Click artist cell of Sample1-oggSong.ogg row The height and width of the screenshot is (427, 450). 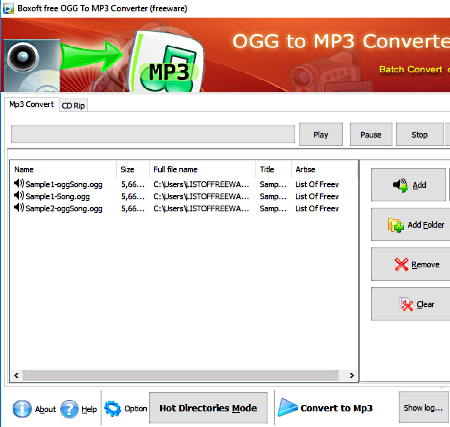(317, 184)
